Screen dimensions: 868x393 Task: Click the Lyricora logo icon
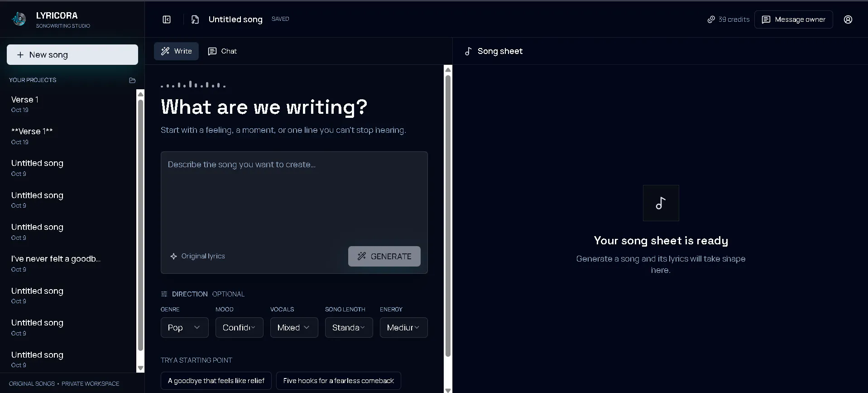pos(19,19)
